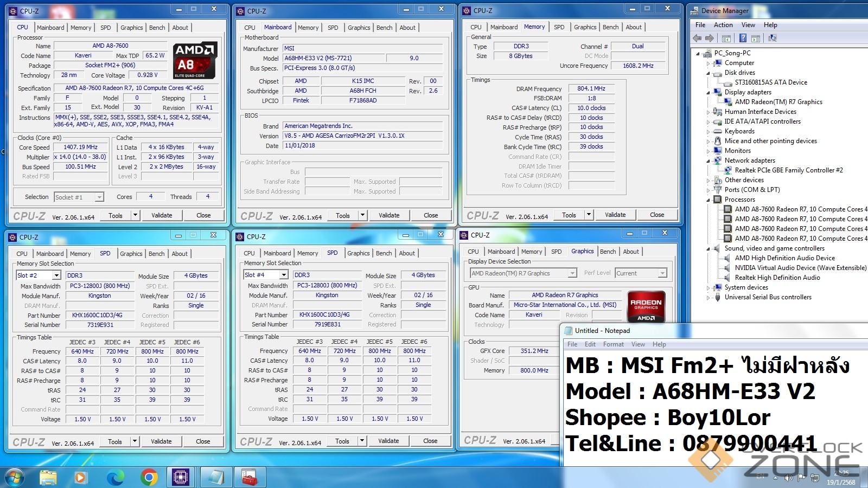Click the action pane icon in Device Manager toolbar

point(756,38)
